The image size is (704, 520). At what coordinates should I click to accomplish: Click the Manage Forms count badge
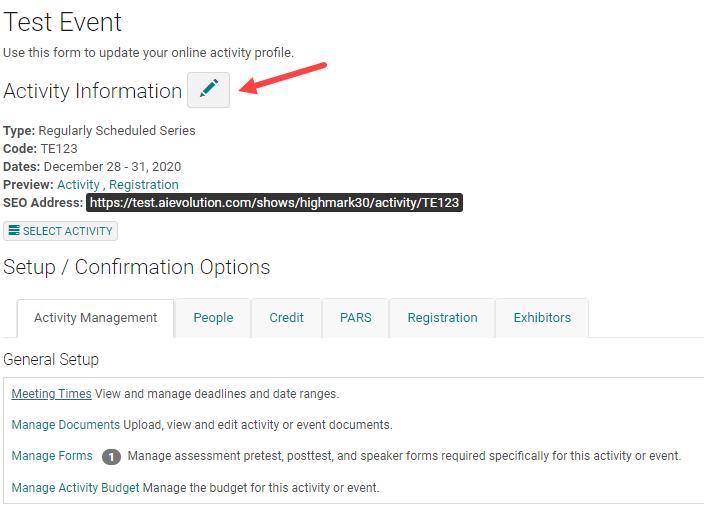coord(111,456)
